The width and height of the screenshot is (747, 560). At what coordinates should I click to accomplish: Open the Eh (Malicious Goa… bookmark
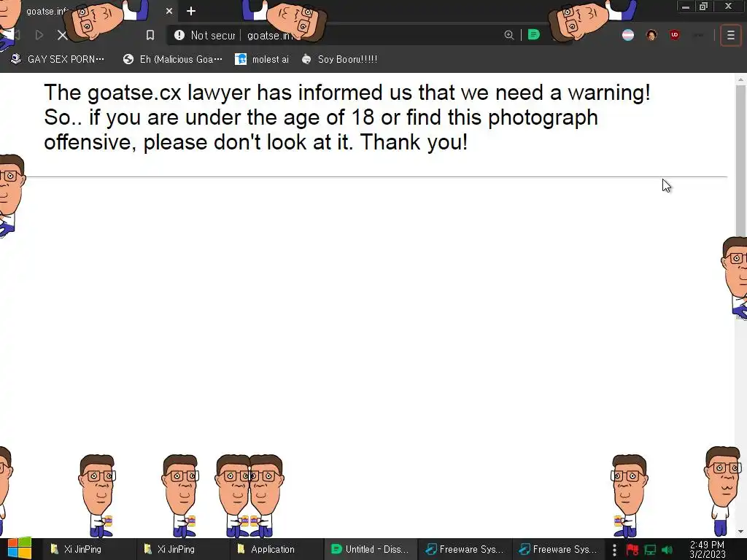pyautogui.click(x=173, y=59)
